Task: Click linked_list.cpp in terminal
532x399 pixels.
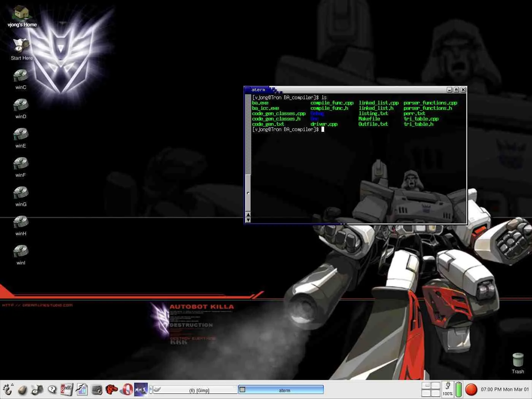Action: 379,103
